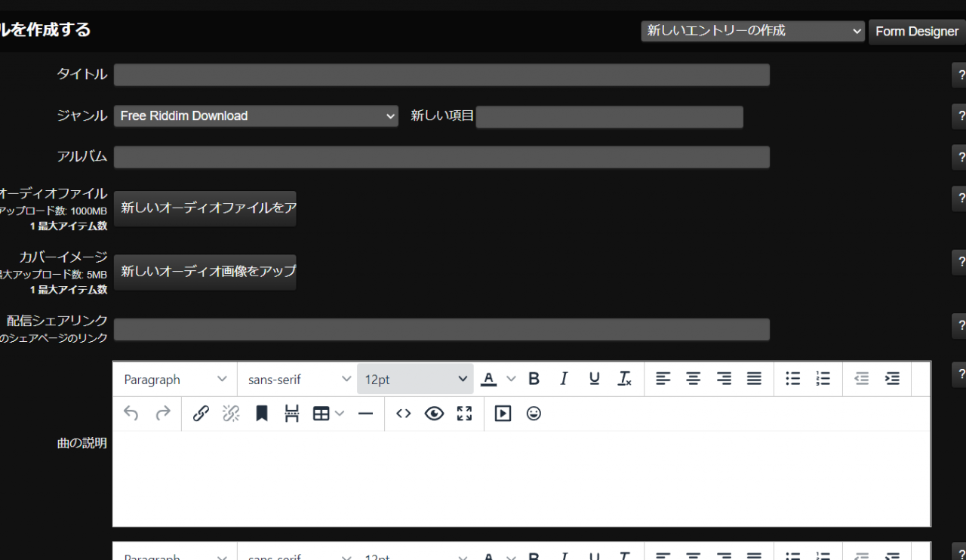This screenshot has width=966, height=560.
Task: Remove link with the unlink icon
Action: (x=231, y=414)
